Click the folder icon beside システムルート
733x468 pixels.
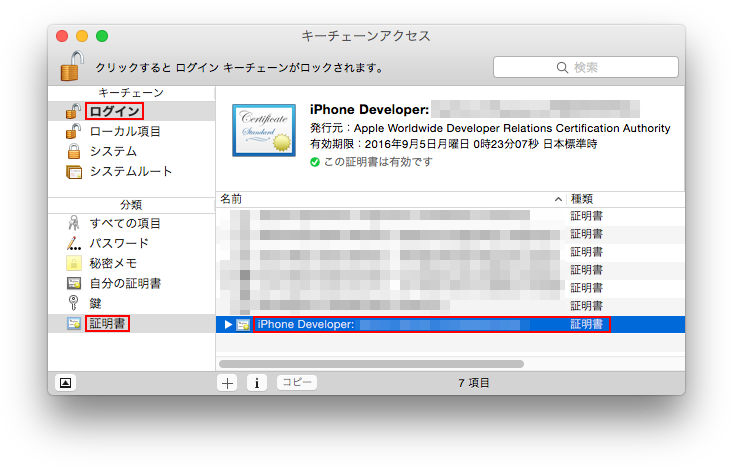pyautogui.click(x=74, y=172)
